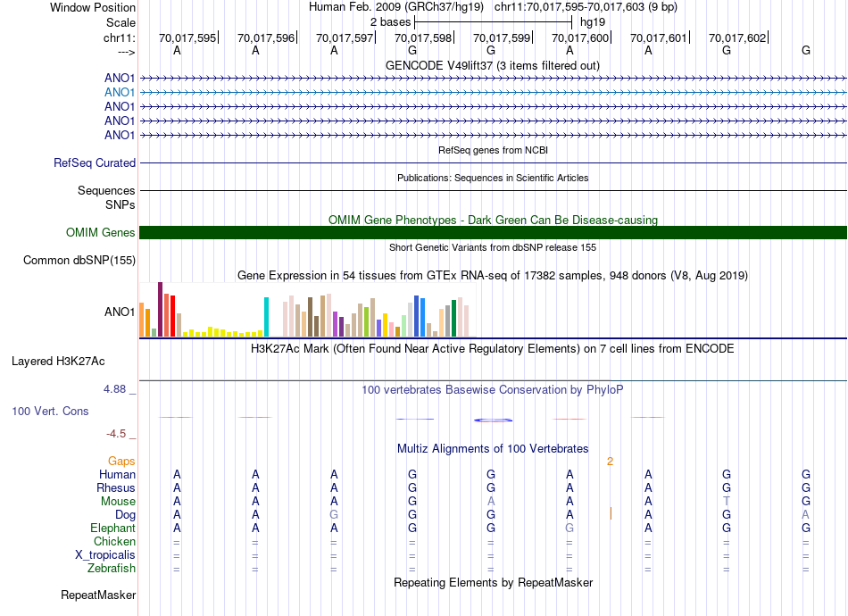Open Publications: Sequences in Scientific Articles title
Viewport: 848px width, 616px height.
[493, 178]
